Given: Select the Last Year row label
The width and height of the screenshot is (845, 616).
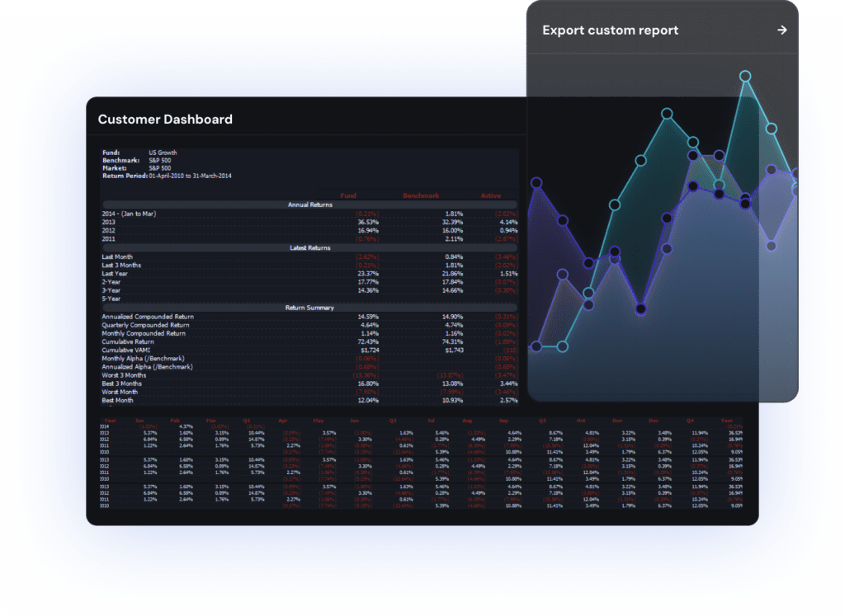Looking at the screenshot, I should (x=115, y=274).
